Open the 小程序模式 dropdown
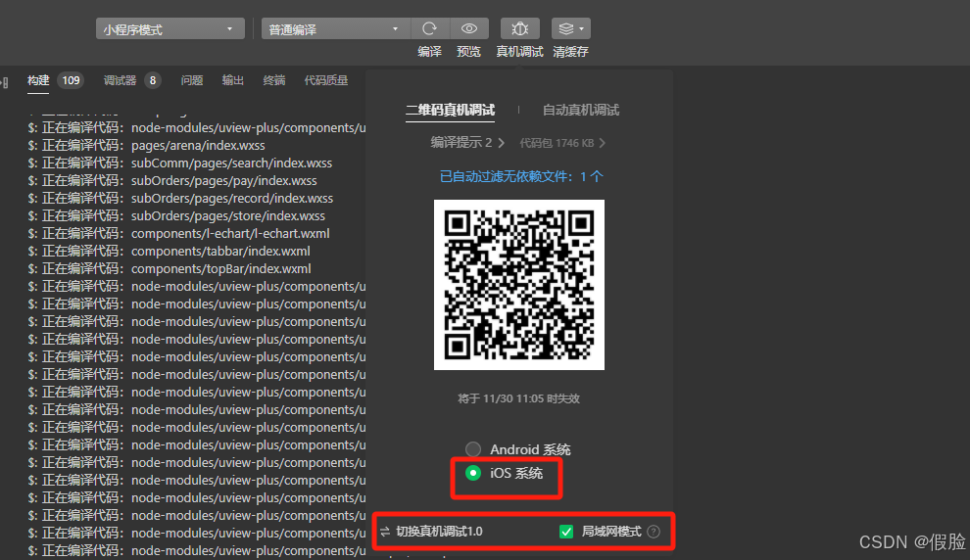Image resolution: width=970 pixels, height=560 pixels. (x=170, y=29)
